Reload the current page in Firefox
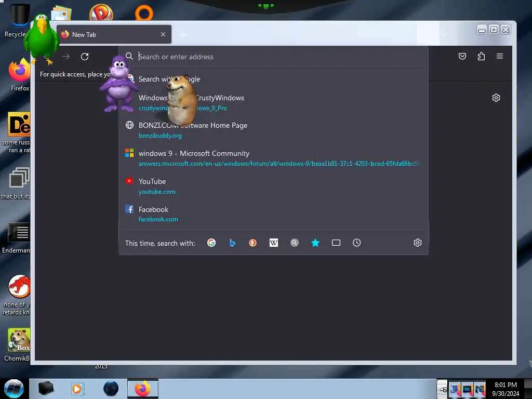 85,56
